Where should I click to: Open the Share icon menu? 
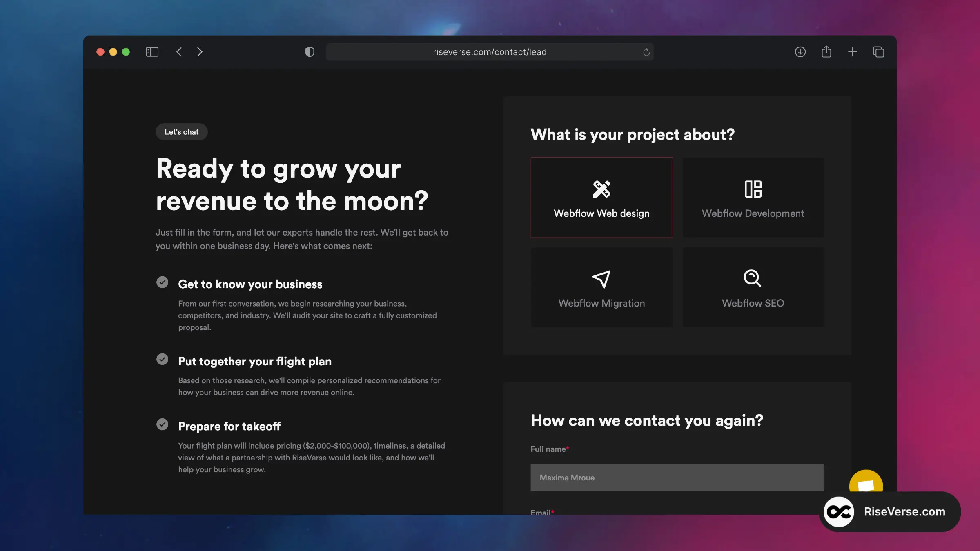[826, 52]
